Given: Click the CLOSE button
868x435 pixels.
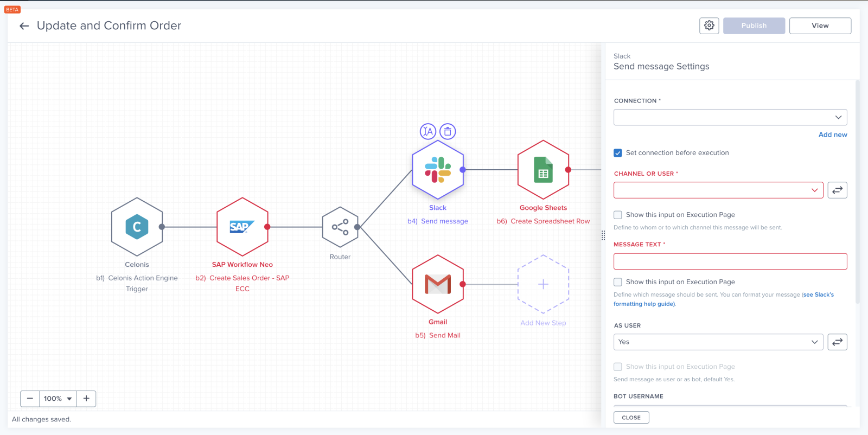Looking at the screenshot, I should coord(631,418).
